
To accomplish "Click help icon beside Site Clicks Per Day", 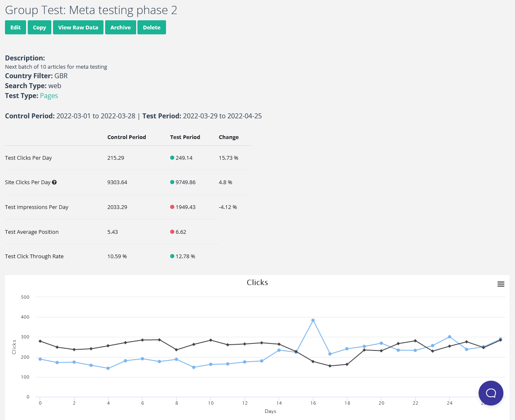I will tap(54, 182).
